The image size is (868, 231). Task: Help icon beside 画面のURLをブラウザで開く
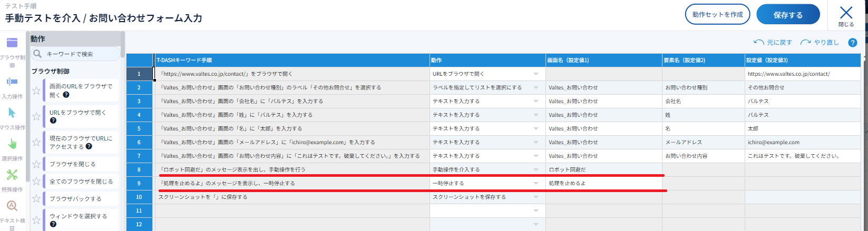tap(66, 95)
